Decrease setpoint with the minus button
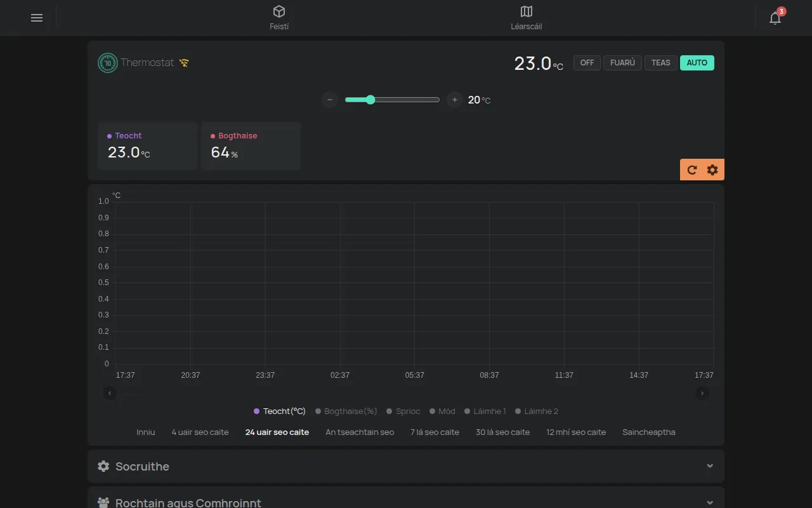812x508 pixels. 330,100
